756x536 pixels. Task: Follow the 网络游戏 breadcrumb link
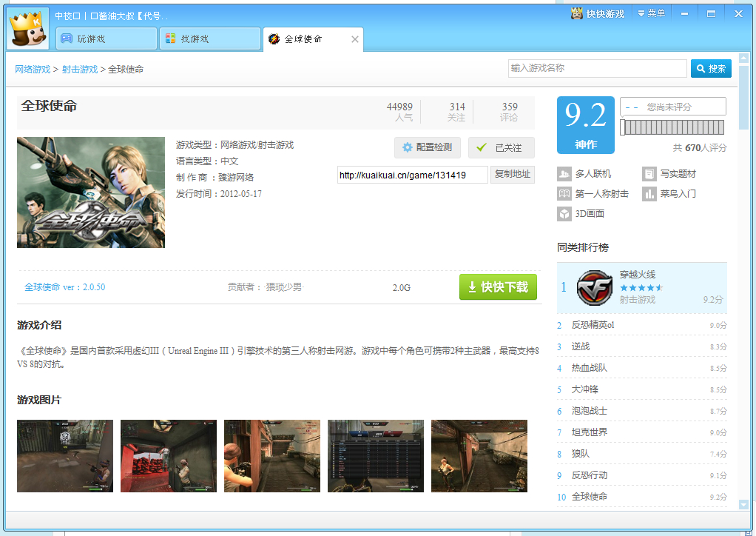click(33, 69)
